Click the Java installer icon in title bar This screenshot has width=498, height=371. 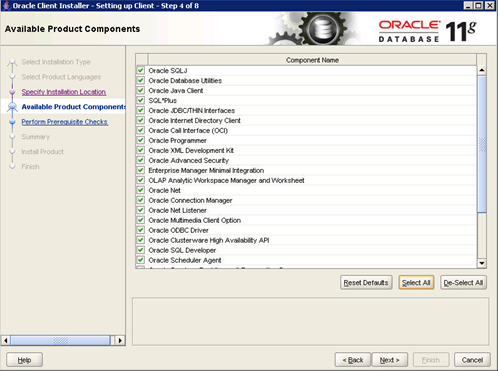[6, 5]
